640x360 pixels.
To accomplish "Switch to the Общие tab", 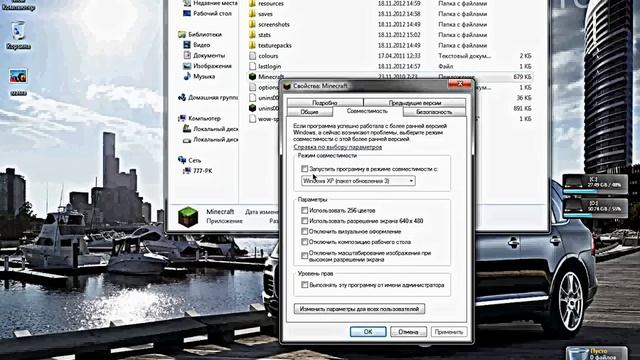I will point(310,112).
